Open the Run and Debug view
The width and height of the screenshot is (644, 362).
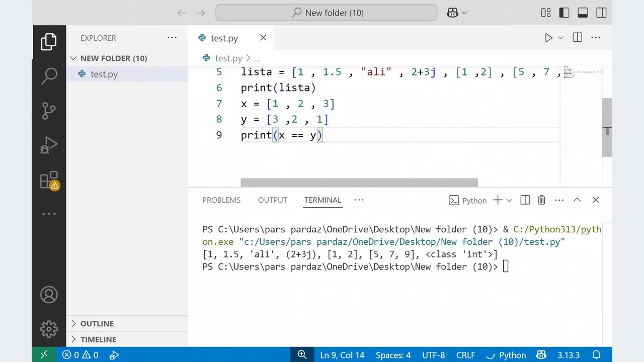click(49, 145)
